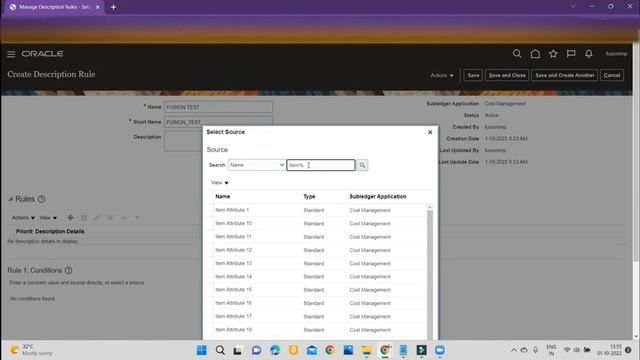640x360 pixels.
Task: Open help icon beside Rule 1: Conditions
Action: 69,270
